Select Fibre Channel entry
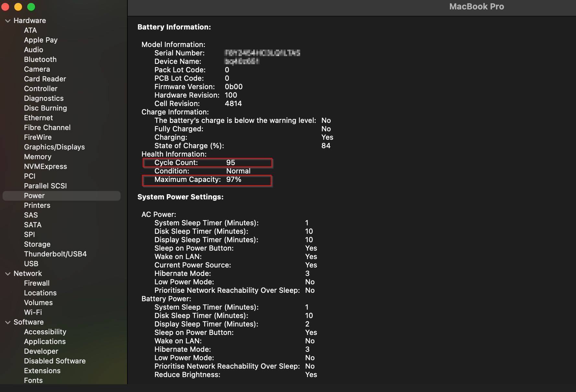Screen dimensions: 576x392 click(47, 127)
